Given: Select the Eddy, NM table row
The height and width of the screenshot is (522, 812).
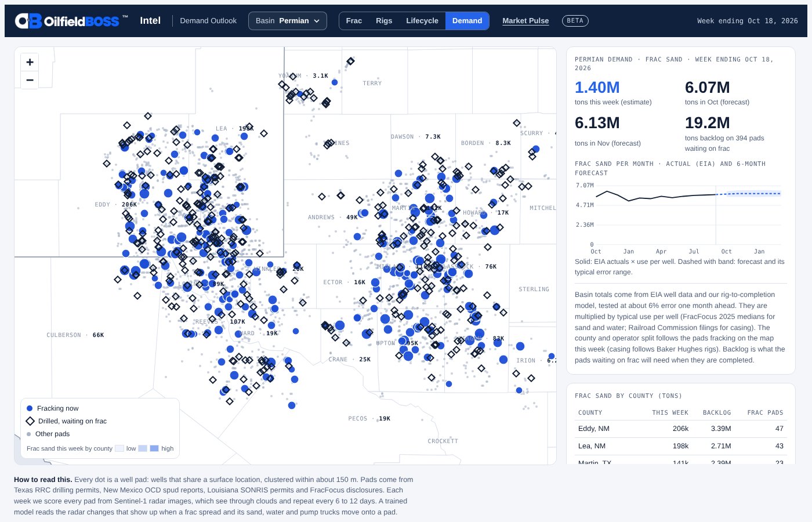Looking at the screenshot, I should (681, 429).
